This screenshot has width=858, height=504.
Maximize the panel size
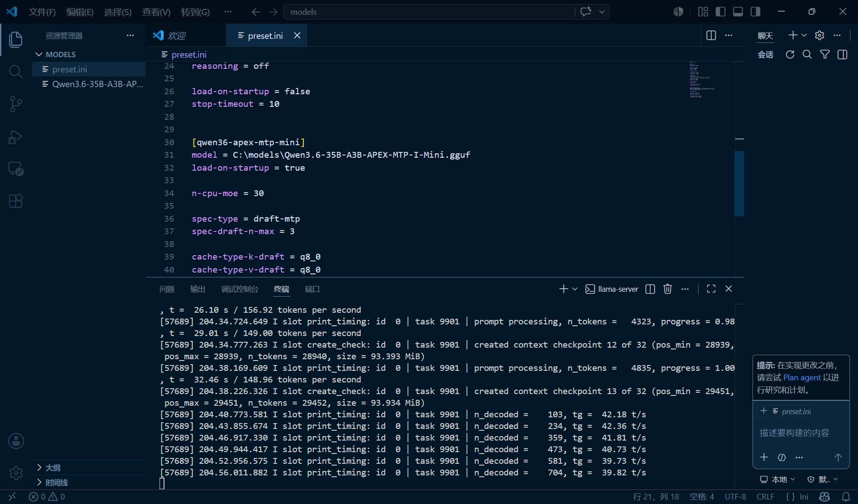click(x=711, y=289)
